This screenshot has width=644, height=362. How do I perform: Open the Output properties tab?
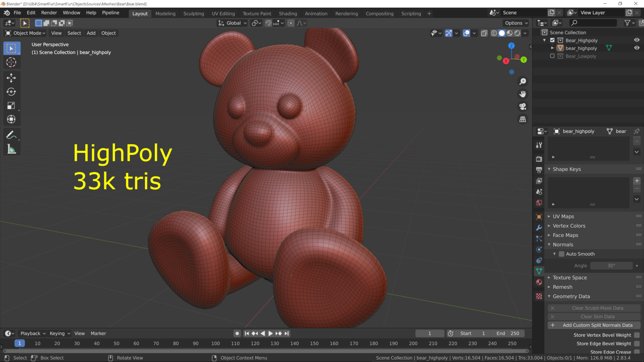(539, 170)
